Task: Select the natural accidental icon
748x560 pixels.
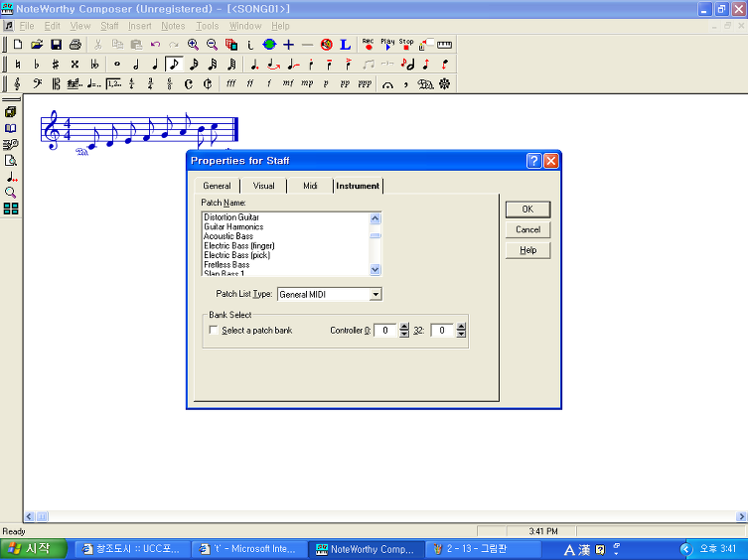Action: (x=18, y=64)
